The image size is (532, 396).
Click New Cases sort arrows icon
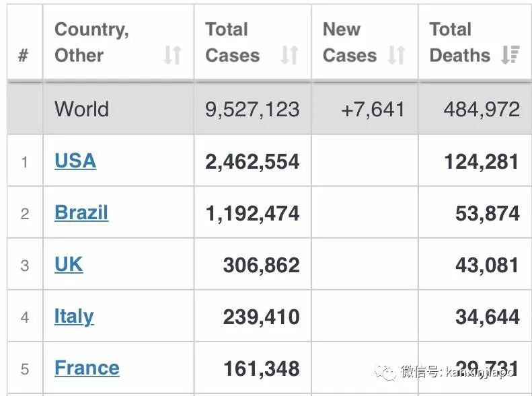click(397, 55)
